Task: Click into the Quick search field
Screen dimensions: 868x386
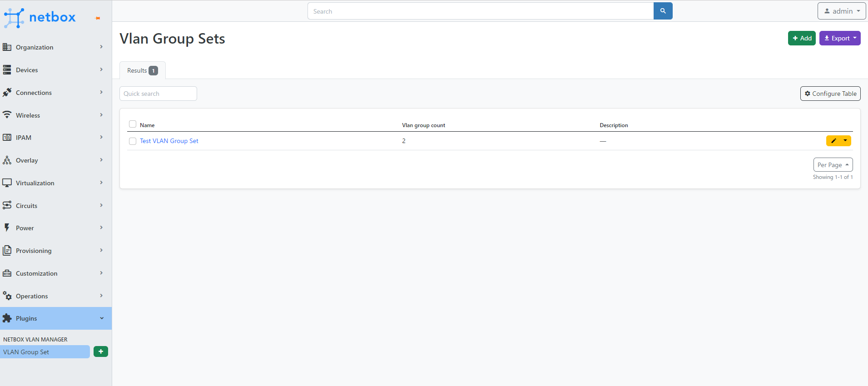Action: tap(158, 94)
